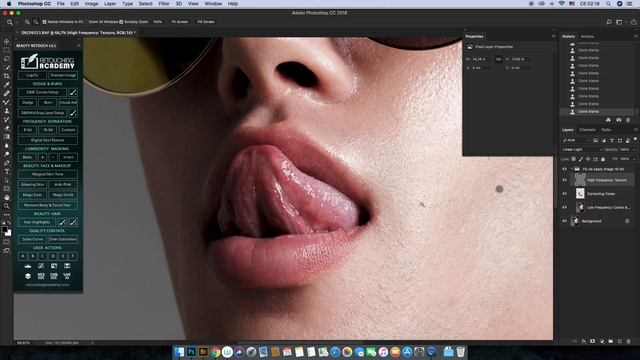
Task: Open the Layers panel flyout menu
Action: pyautogui.click(x=636, y=130)
